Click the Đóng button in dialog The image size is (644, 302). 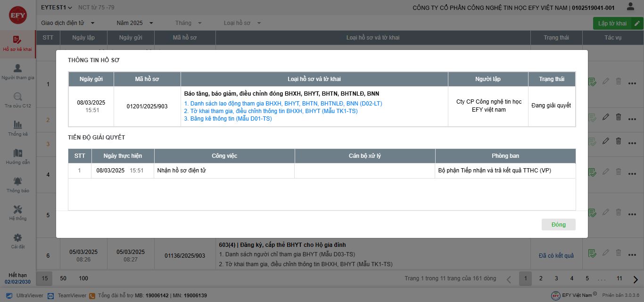pos(558,225)
